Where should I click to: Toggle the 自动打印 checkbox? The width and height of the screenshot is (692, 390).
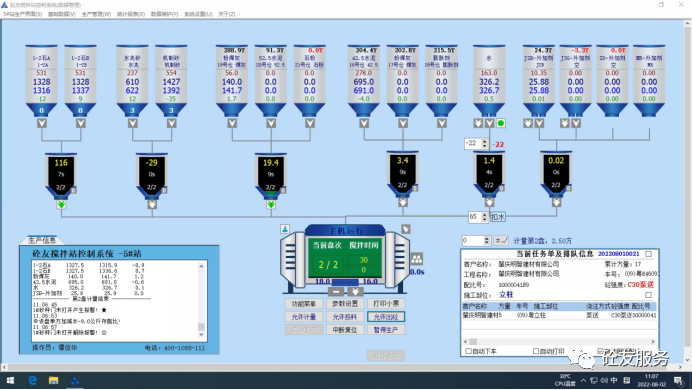coord(536,351)
